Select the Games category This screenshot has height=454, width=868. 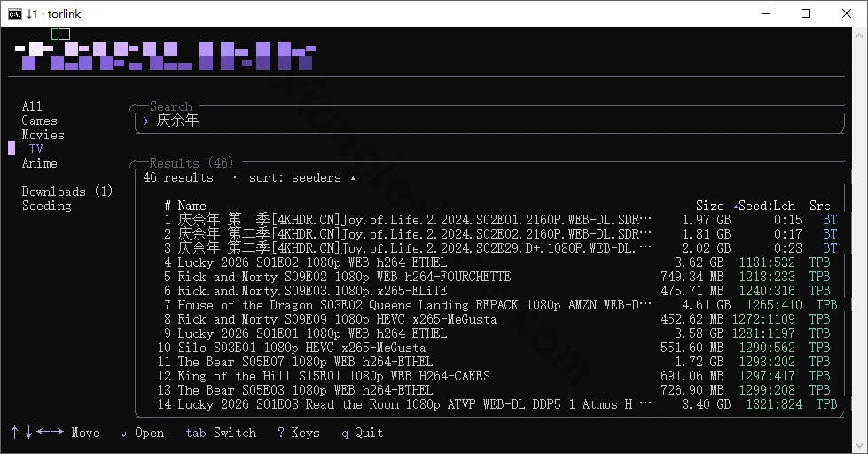[x=39, y=121]
